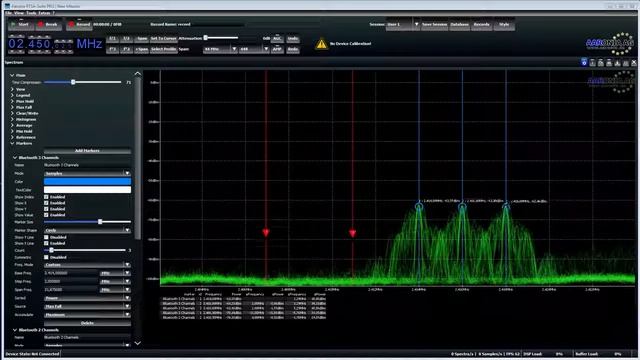Expand the Clear/Write section
640x360 pixels.
(x=12, y=113)
